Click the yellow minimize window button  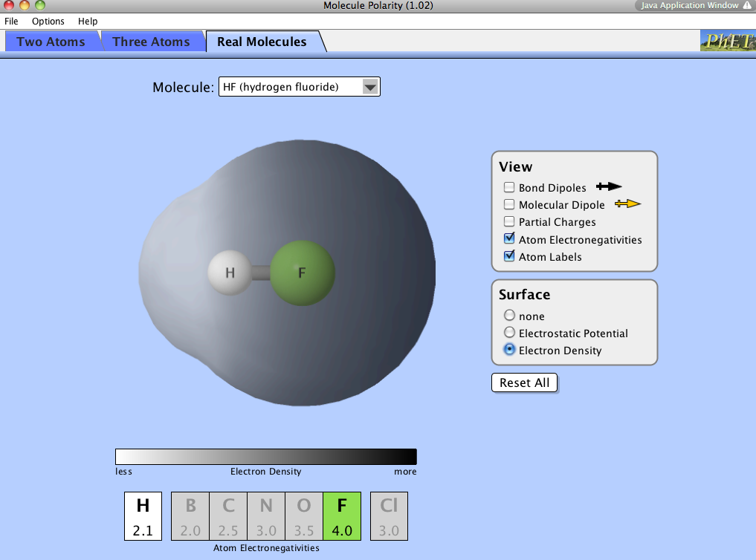pyautogui.click(x=24, y=5)
